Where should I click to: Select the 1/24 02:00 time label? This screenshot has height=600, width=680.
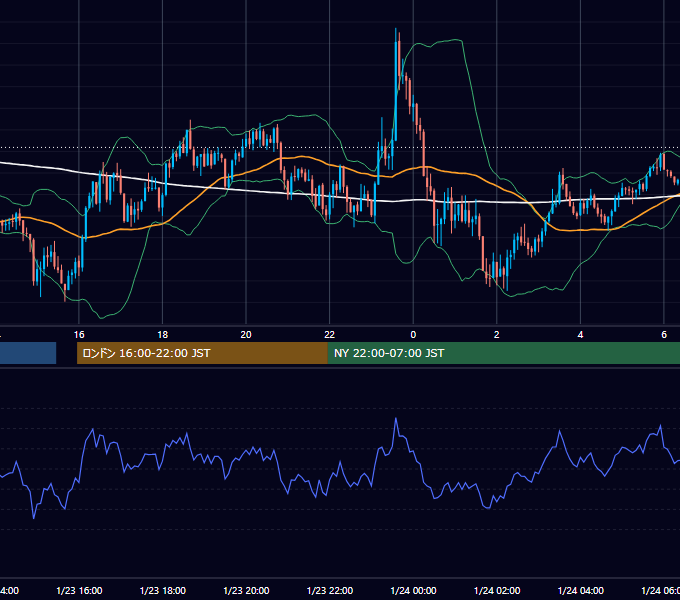tap(497, 590)
